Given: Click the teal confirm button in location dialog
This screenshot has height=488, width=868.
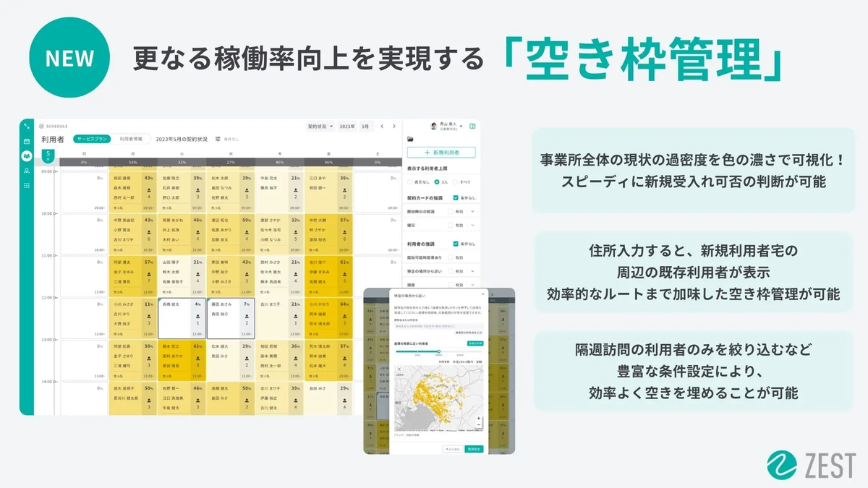Looking at the screenshot, I should coord(474,449).
